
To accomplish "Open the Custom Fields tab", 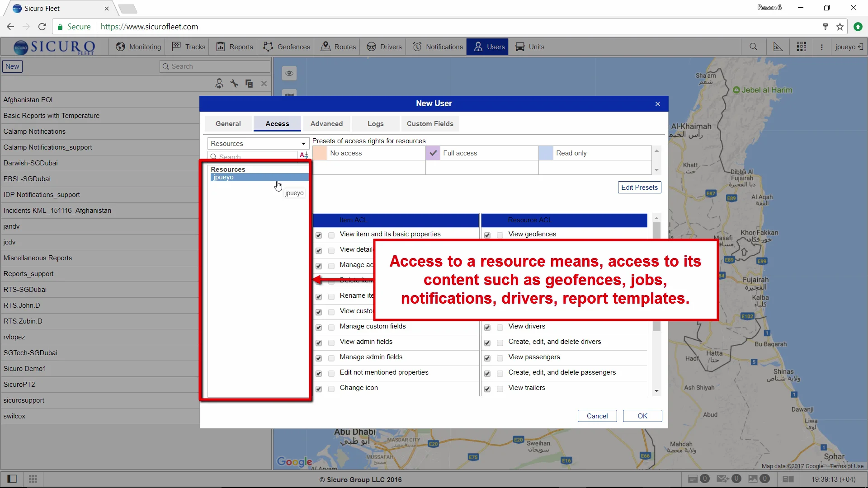I will pos(429,124).
